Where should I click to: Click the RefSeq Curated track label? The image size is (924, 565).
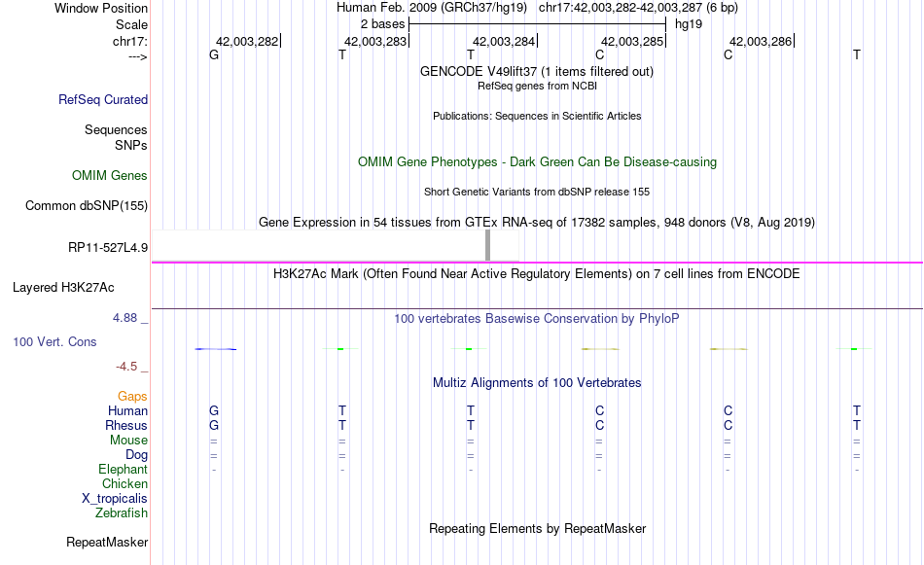tap(102, 99)
